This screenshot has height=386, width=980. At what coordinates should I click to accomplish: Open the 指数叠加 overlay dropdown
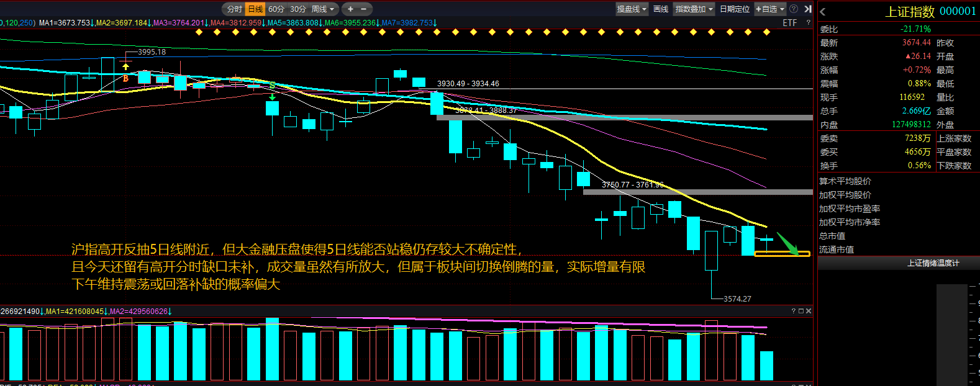pyautogui.click(x=694, y=9)
